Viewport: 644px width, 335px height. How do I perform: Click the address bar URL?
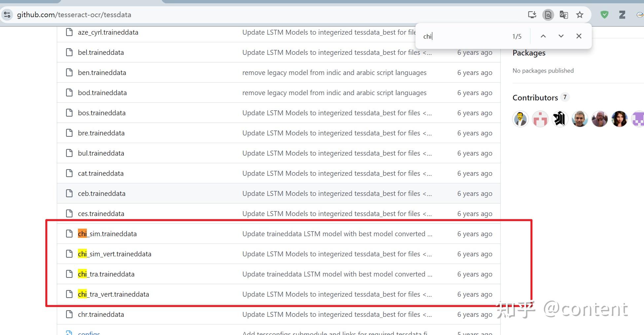[74, 15]
